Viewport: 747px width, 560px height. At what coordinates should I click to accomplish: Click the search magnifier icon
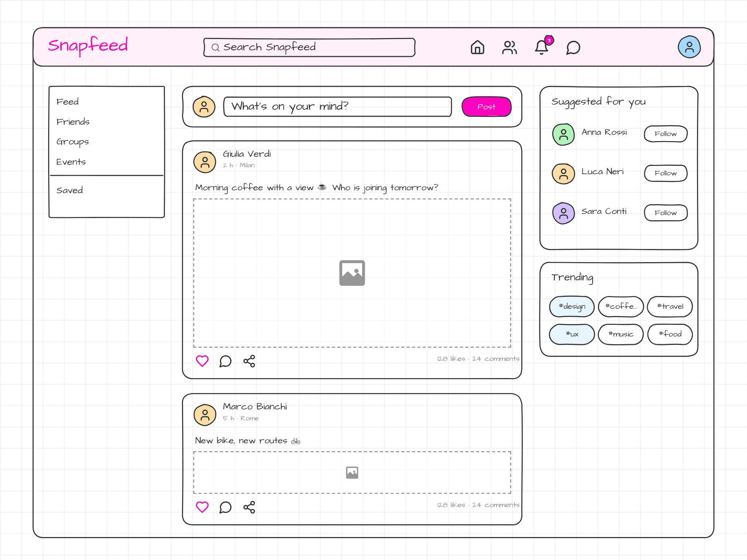pyautogui.click(x=215, y=47)
